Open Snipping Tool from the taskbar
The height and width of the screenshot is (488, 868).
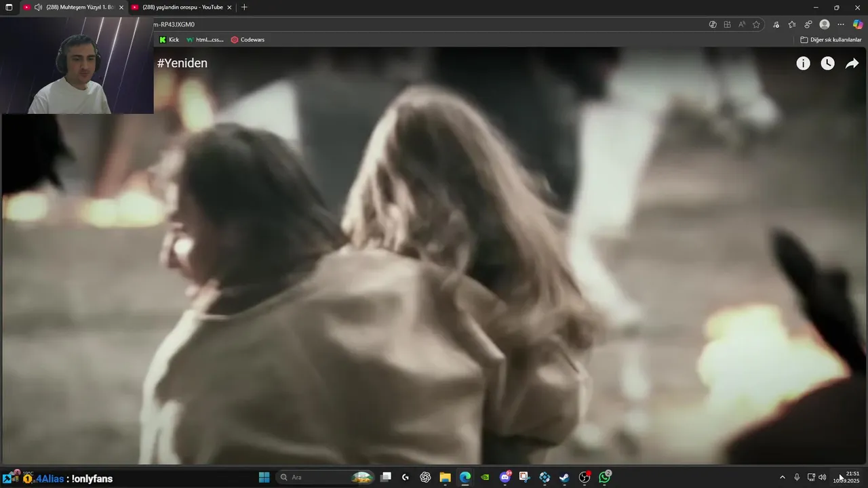(x=524, y=477)
